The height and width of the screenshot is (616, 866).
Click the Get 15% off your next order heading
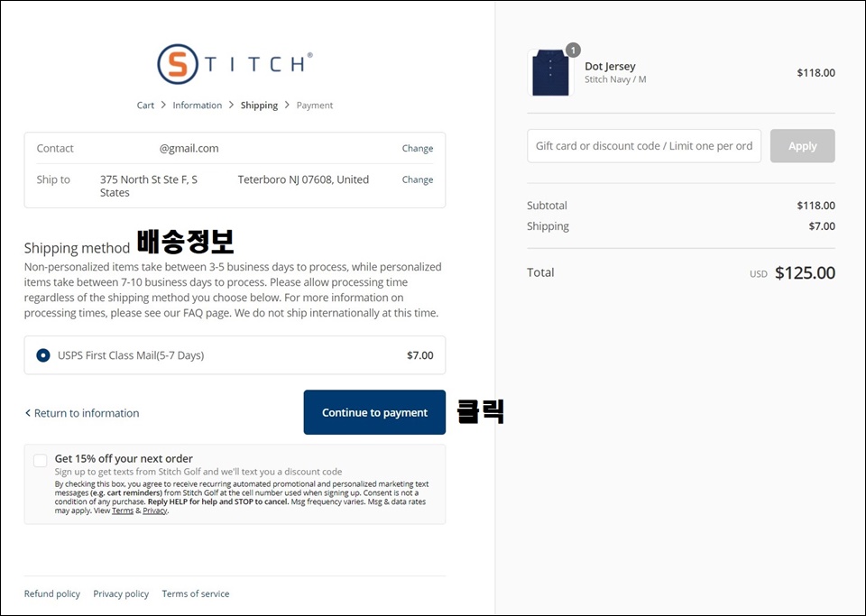124,459
